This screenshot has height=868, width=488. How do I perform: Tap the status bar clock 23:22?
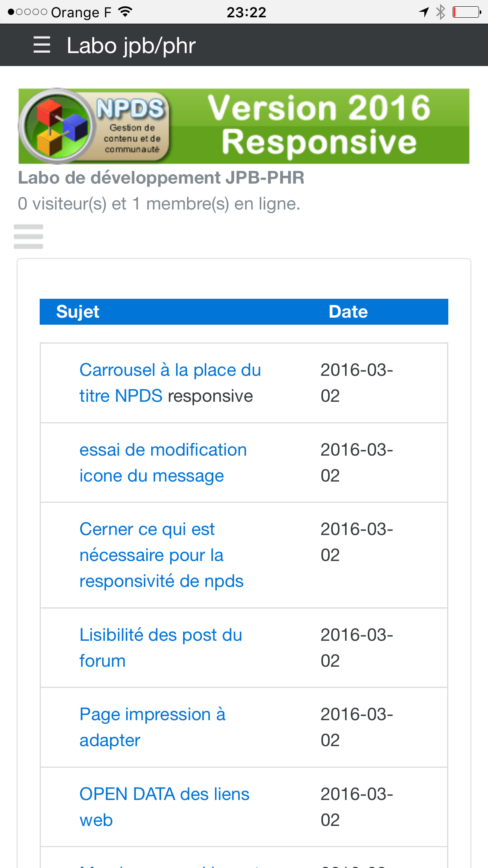246,12
